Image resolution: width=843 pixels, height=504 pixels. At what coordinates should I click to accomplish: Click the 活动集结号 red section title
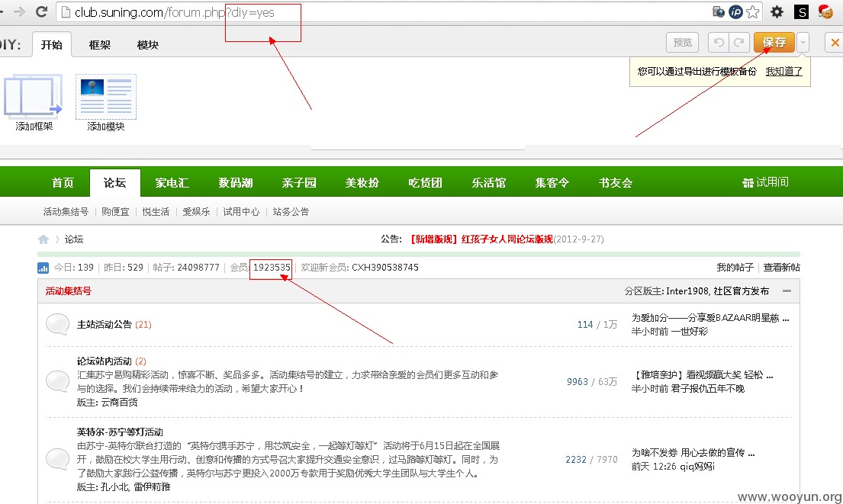pyautogui.click(x=68, y=291)
